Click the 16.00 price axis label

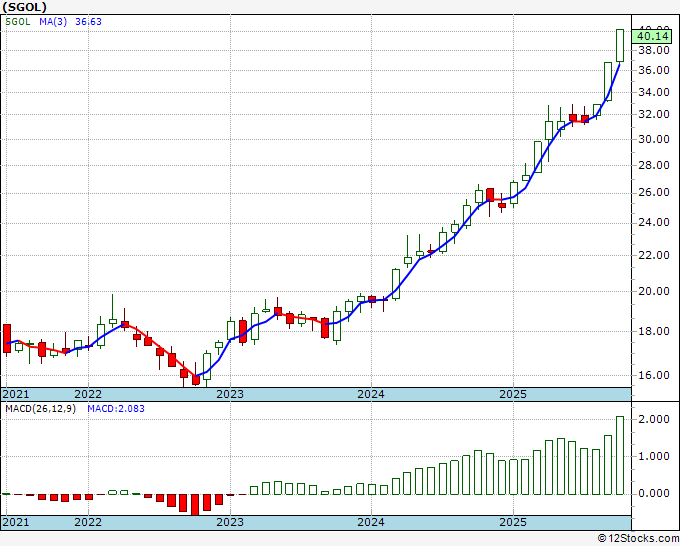(654, 375)
